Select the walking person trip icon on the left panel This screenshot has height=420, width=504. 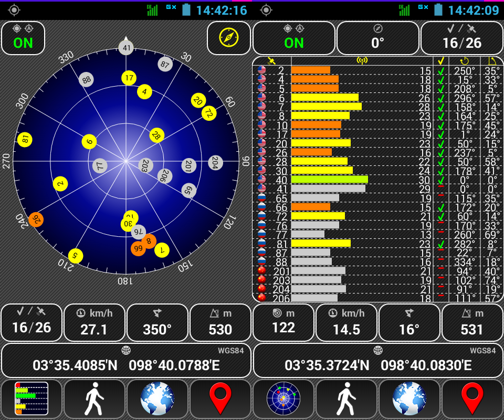coord(94,399)
